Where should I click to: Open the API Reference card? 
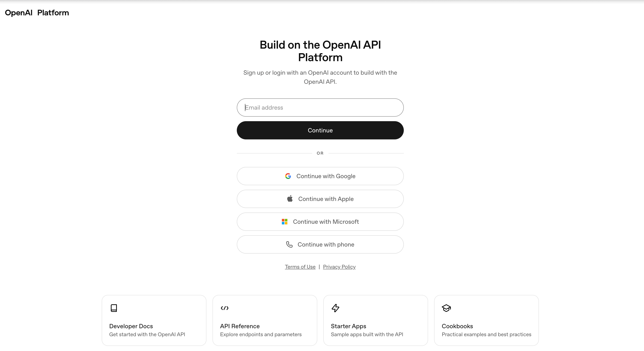click(x=265, y=320)
